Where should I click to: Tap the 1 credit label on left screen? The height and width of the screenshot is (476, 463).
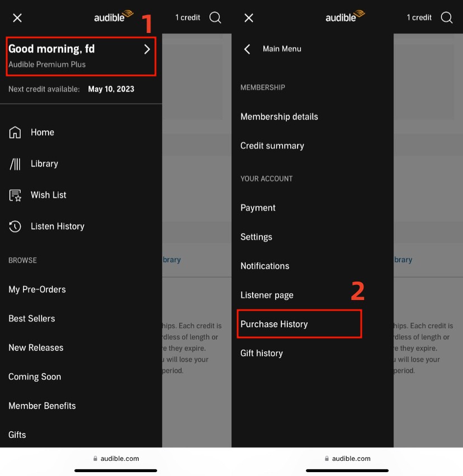188,18
